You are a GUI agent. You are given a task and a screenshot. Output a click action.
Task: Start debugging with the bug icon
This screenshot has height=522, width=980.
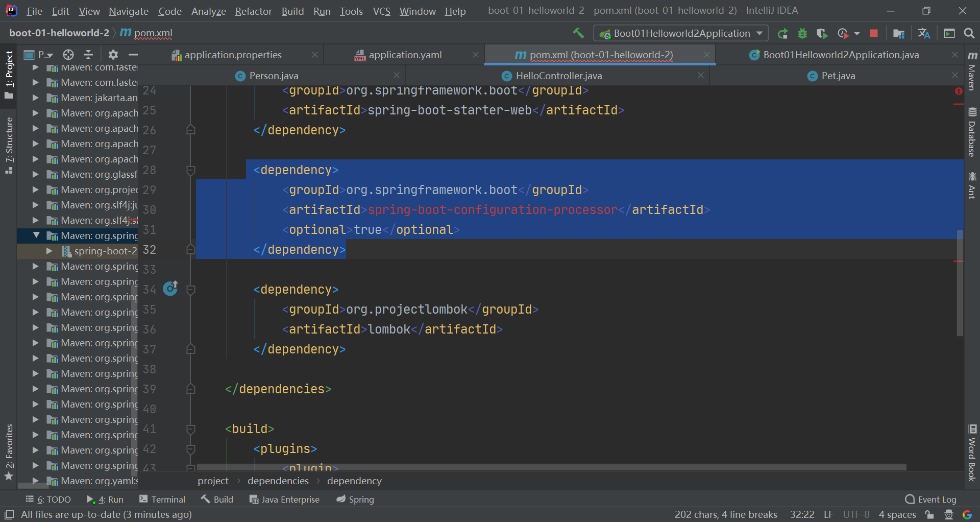click(802, 33)
